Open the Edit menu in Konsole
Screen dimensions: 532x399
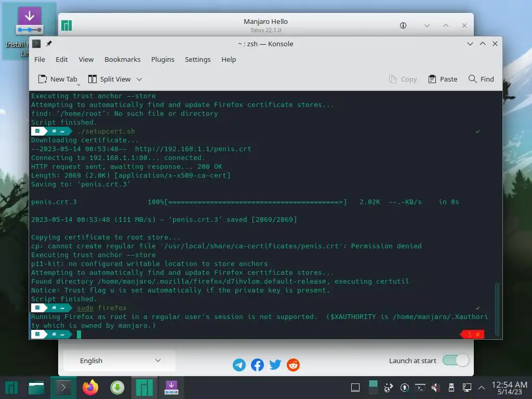click(62, 59)
